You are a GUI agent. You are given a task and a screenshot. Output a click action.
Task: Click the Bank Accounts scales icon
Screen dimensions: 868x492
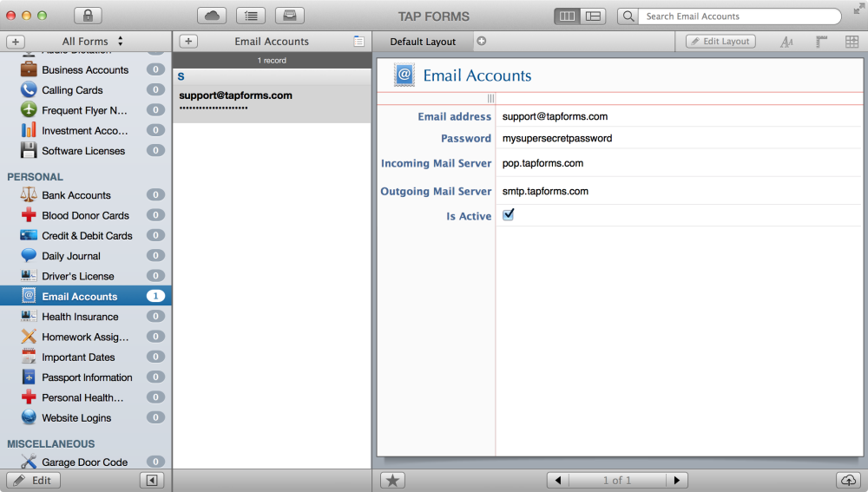click(29, 195)
